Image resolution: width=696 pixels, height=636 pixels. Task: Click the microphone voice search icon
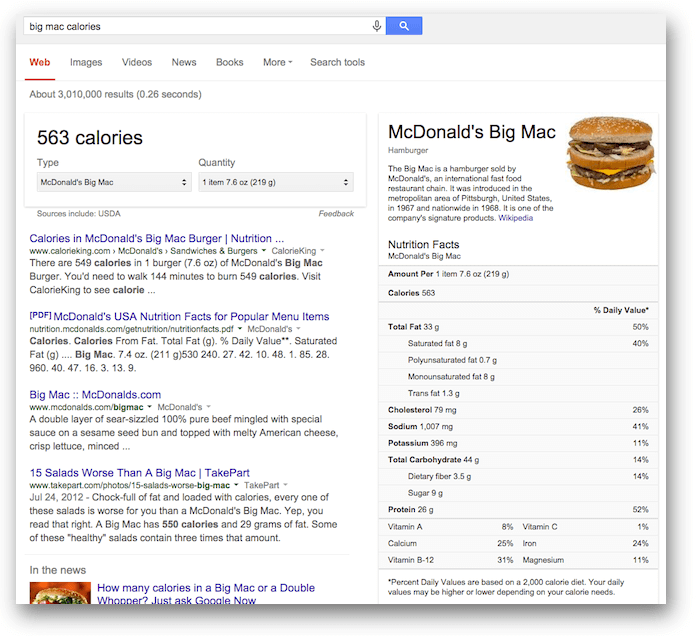[x=376, y=26]
